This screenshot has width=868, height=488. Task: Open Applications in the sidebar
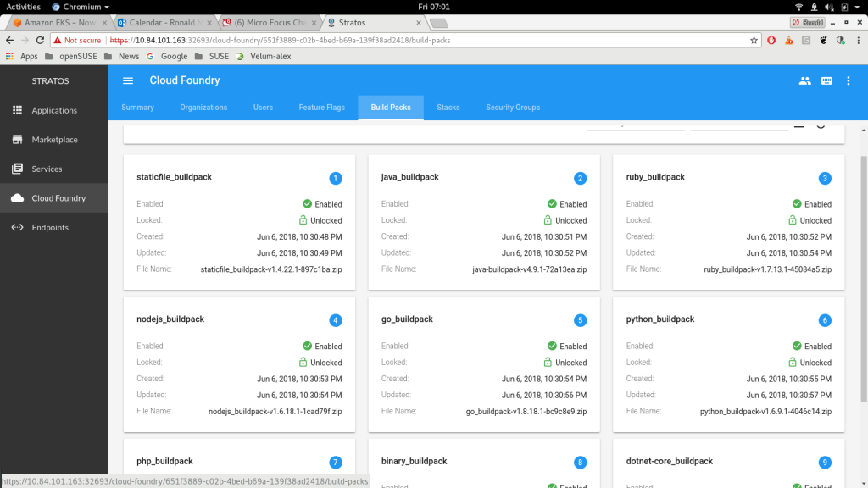(54, 110)
